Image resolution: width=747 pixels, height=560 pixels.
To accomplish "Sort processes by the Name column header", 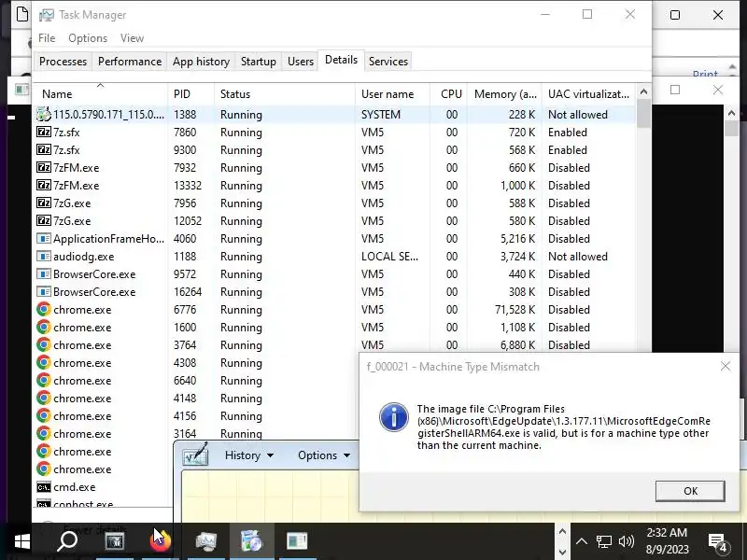I will pyautogui.click(x=100, y=94).
